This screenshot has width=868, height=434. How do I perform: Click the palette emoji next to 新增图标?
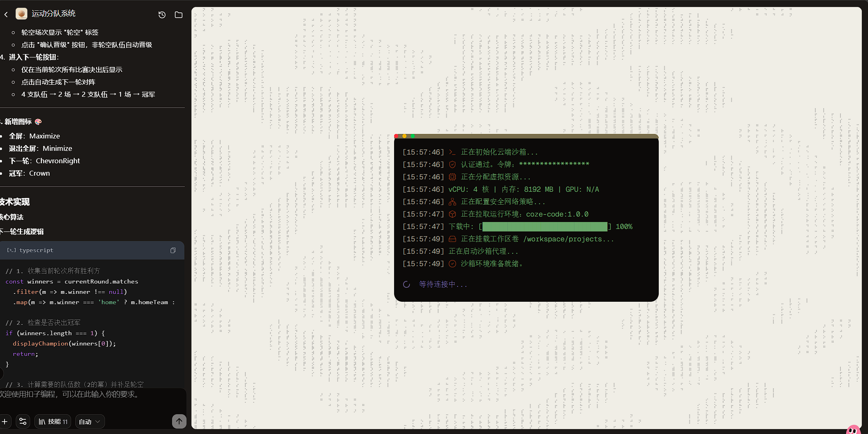tap(38, 122)
